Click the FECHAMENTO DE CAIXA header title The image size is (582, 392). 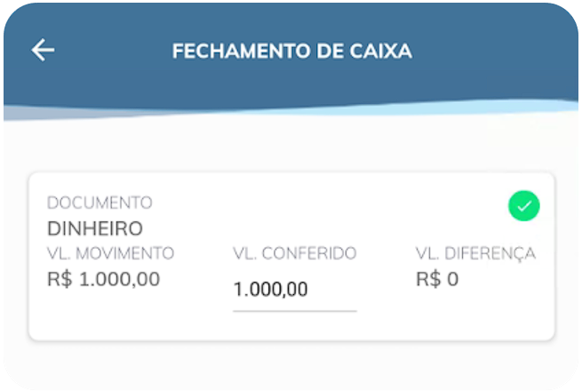coord(291,51)
